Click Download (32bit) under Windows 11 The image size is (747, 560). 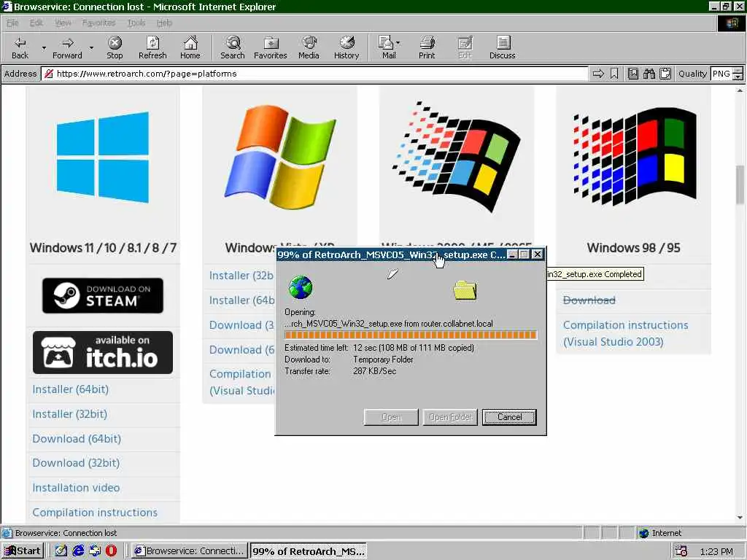coord(76,463)
